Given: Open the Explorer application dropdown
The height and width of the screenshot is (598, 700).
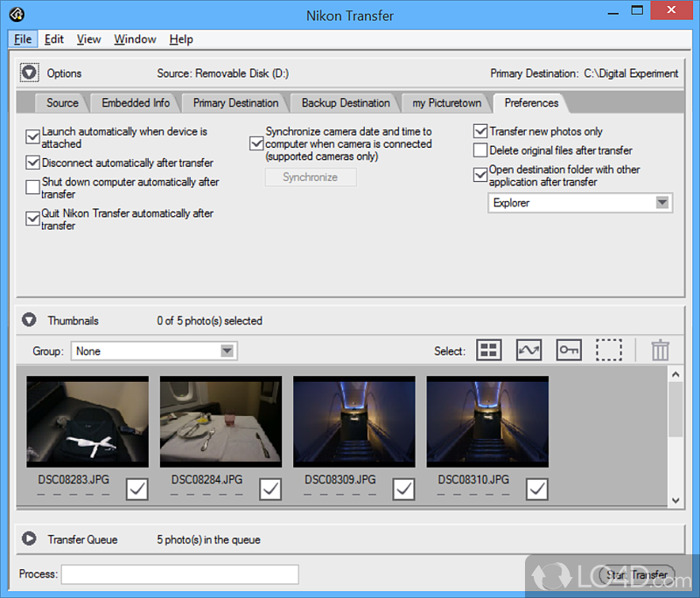Looking at the screenshot, I should 579,203.
